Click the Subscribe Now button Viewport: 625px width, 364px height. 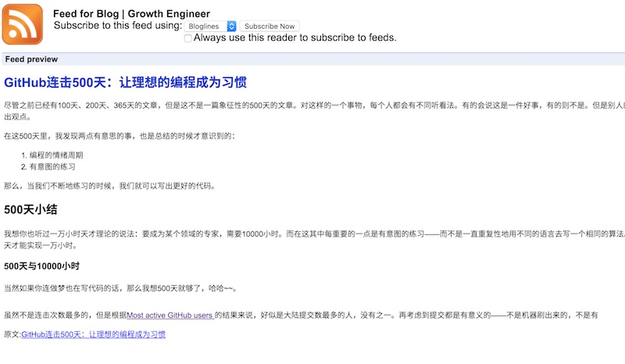(270, 27)
